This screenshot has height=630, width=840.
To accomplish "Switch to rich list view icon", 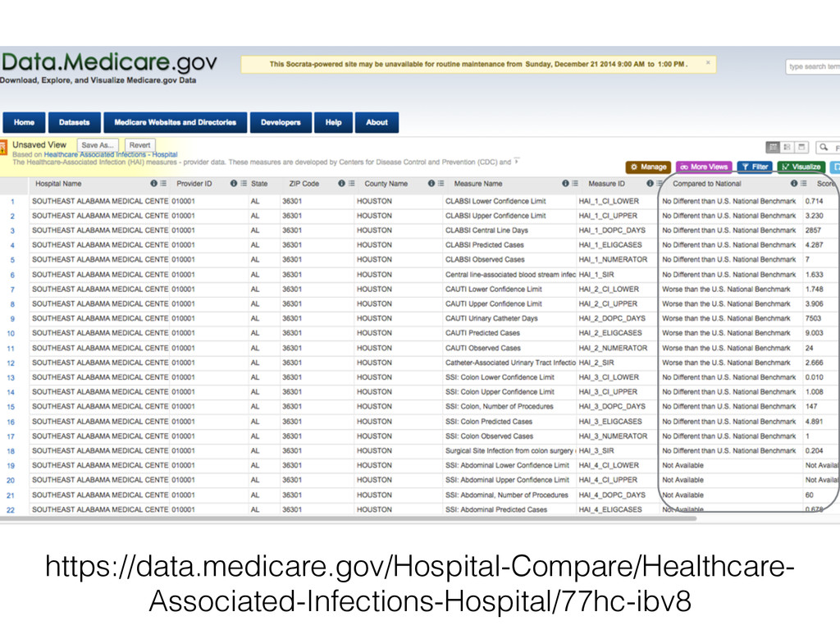I will coord(787,147).
